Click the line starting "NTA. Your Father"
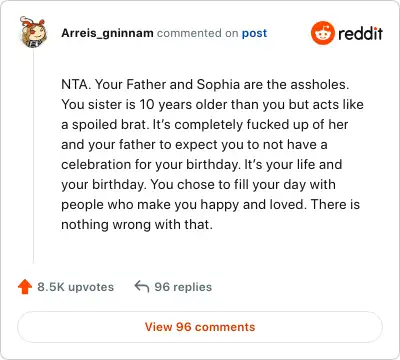The width and height of the screenshot is (400, 360). (205, 85)
